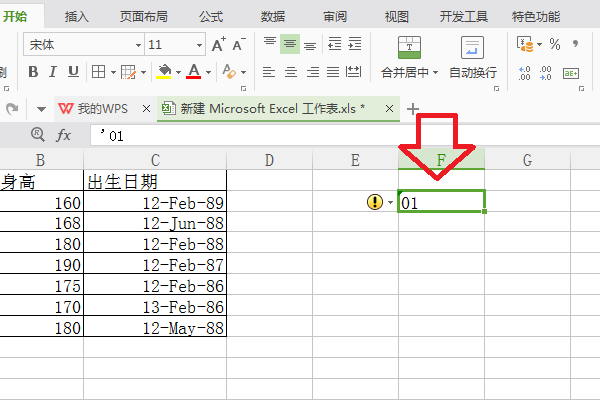Align text right horizontally
The width and height of the screenshot is (600, 400).
point(313,72)
